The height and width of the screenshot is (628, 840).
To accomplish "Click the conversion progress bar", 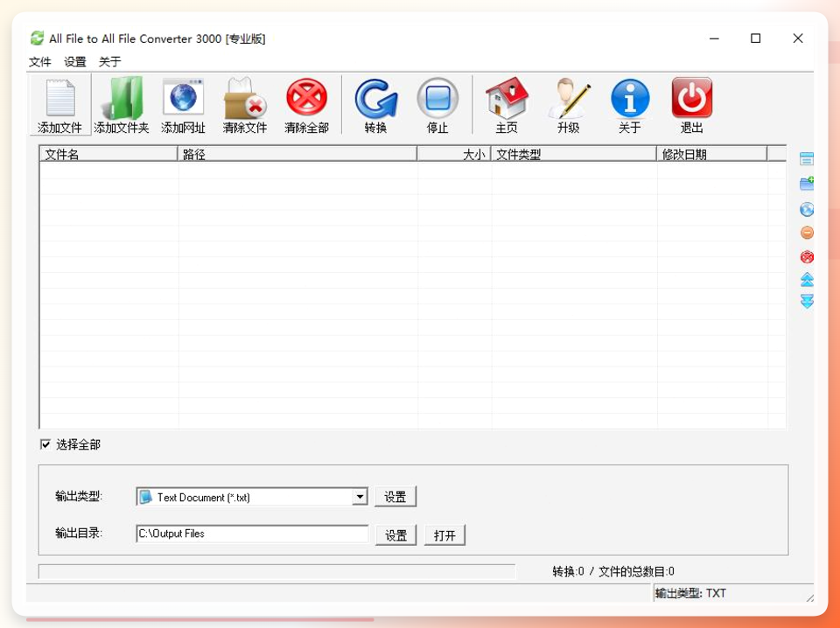I will (277, 571).
